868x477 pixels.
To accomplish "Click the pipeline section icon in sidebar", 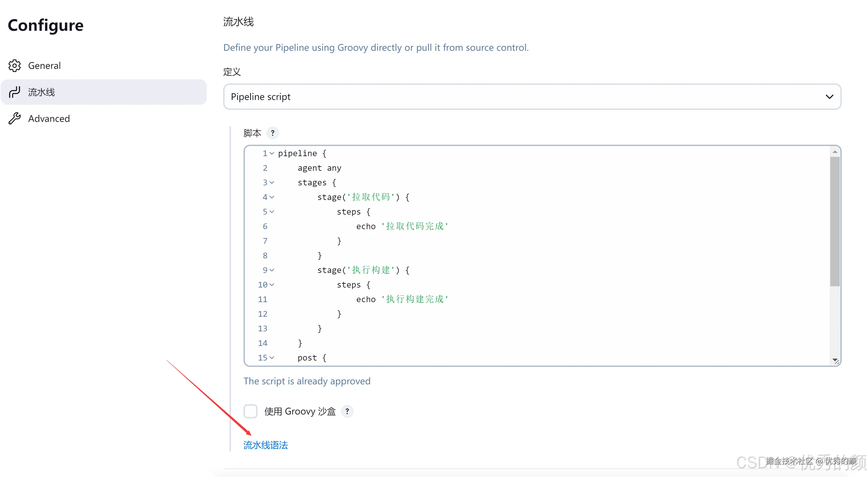I will 15,92.
